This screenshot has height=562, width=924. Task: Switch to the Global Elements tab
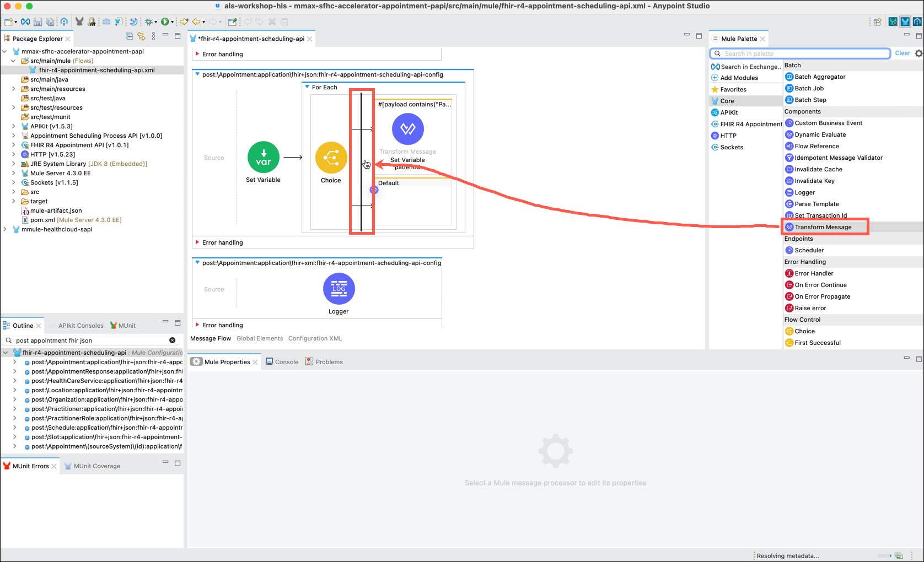point(260,338)
